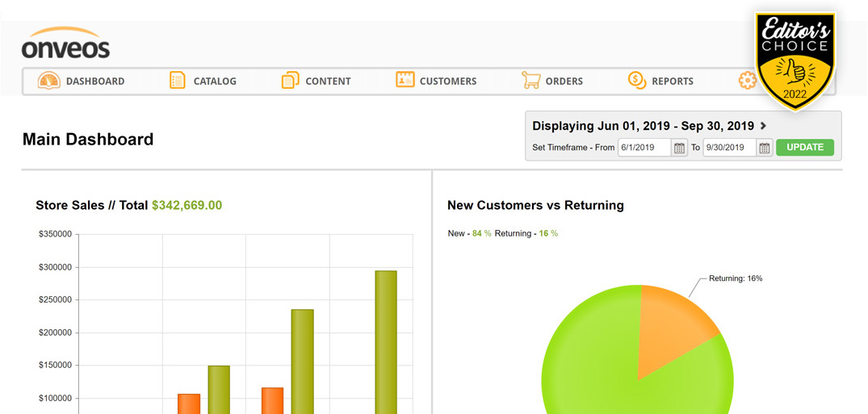Click the Customers contact card icon
This screenshot has width=868, height=414.
click(405, 79)
